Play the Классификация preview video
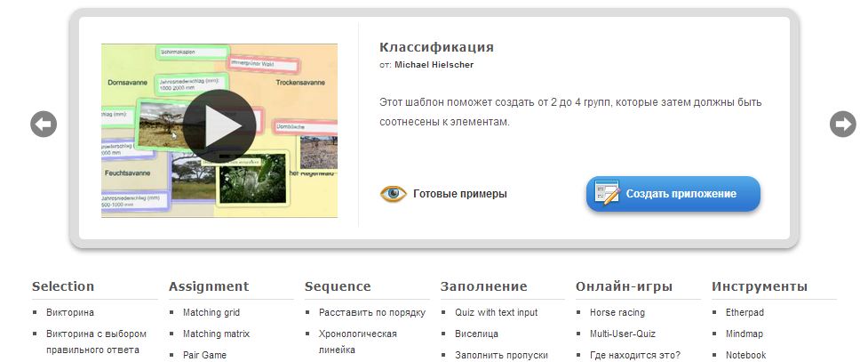The image size is (868, 362). 219,126
